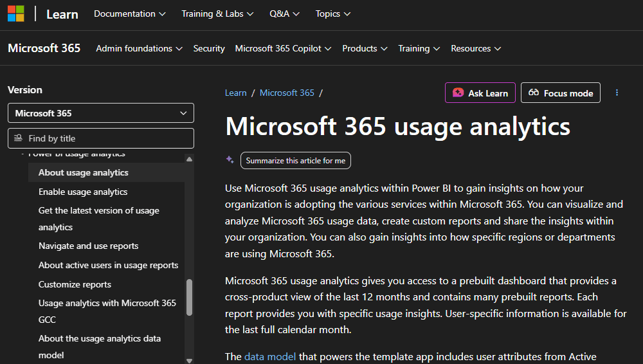Open the Q&A dropdown menu

[284, 14]
